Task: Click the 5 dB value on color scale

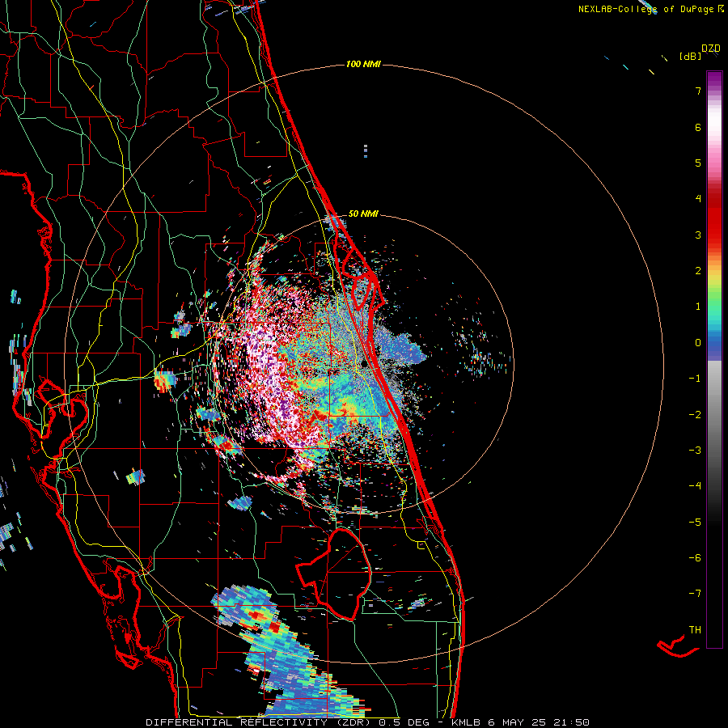Action: tap(698, 163)
